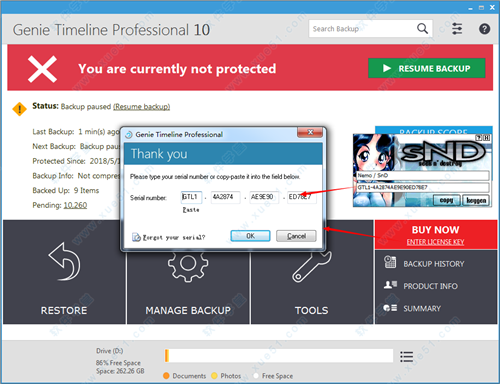The image size is (500, 384).
Task: Open the Resume backup link
Action: [x=142, y=107]
